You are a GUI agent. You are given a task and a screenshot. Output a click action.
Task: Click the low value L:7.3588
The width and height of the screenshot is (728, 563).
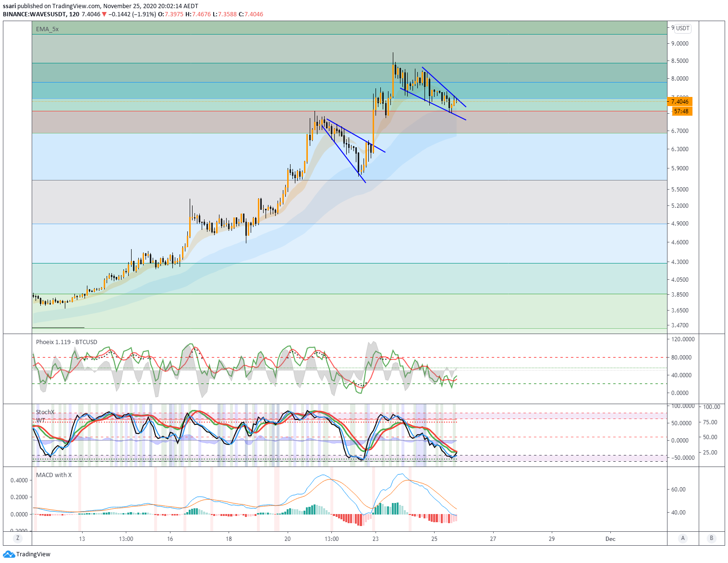(225, 14)
